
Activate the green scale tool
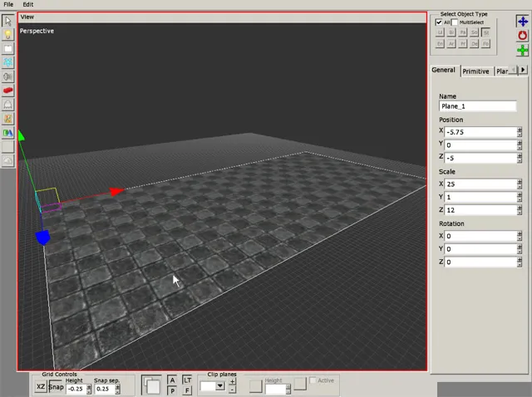523,51
